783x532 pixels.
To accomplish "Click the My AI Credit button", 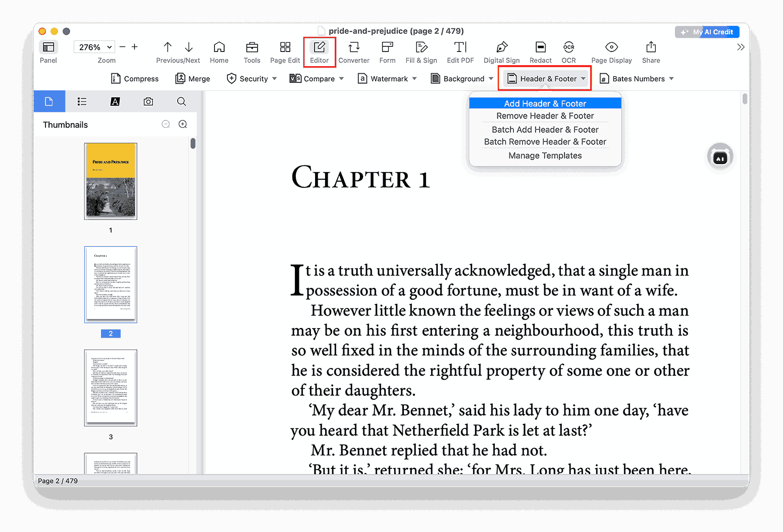I will (707, 32).
